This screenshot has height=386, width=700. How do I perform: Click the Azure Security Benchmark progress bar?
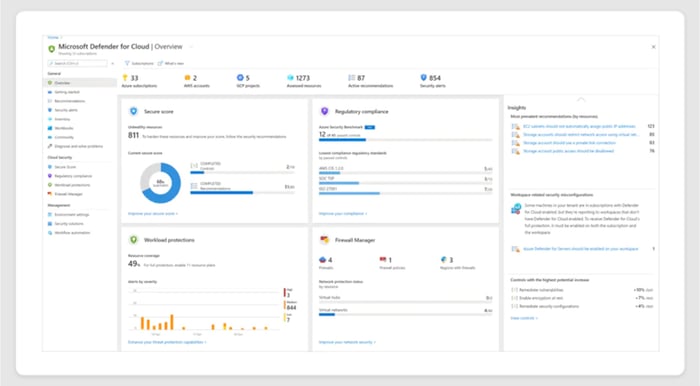coord(405,140)
